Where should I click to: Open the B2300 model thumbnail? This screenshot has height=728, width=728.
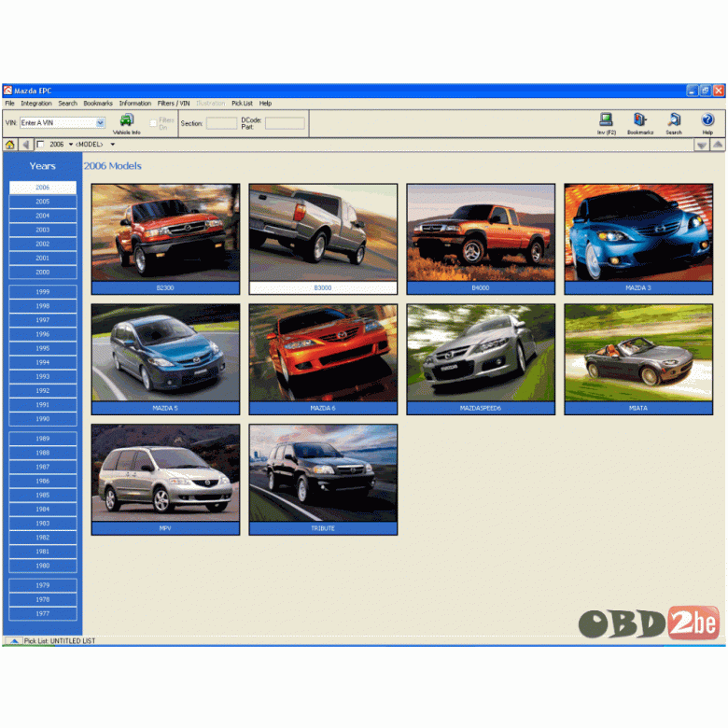pyautogui.click(x=165, y=239)
